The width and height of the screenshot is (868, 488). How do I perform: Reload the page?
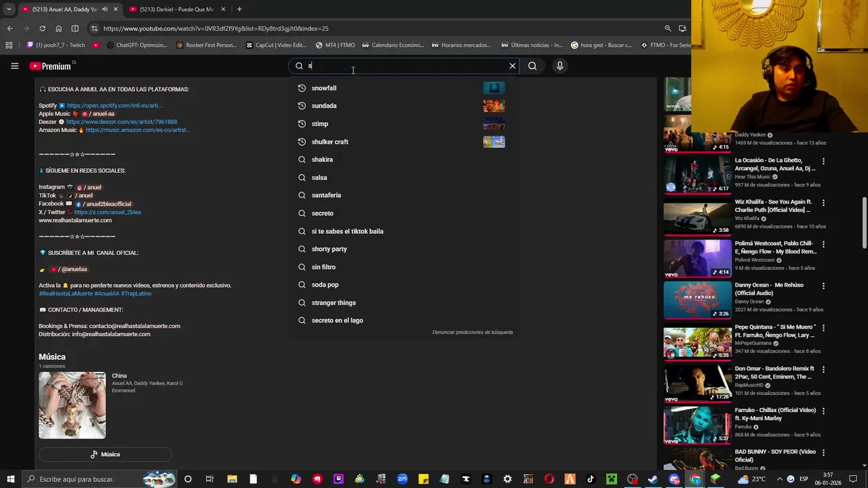pos(42,28)
